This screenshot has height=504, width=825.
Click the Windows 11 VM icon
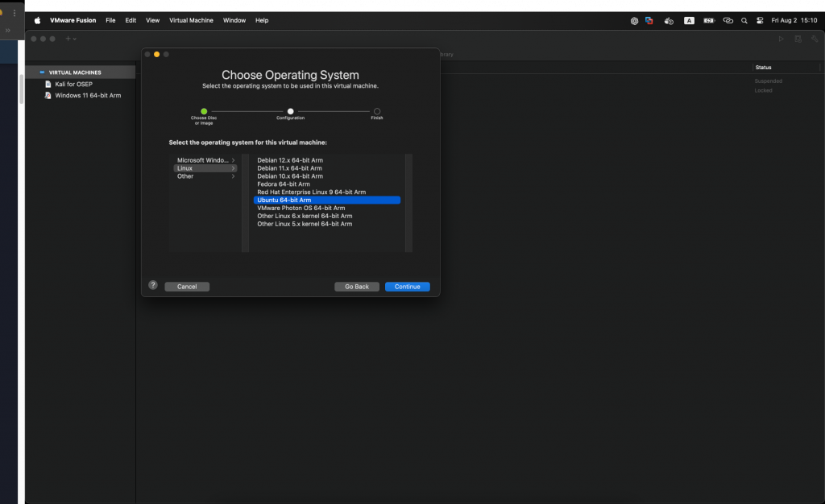(48, 96)
